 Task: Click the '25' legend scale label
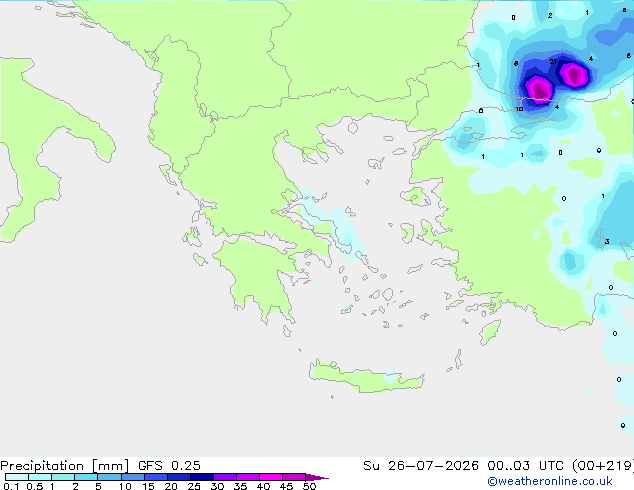tap(194, 486)
